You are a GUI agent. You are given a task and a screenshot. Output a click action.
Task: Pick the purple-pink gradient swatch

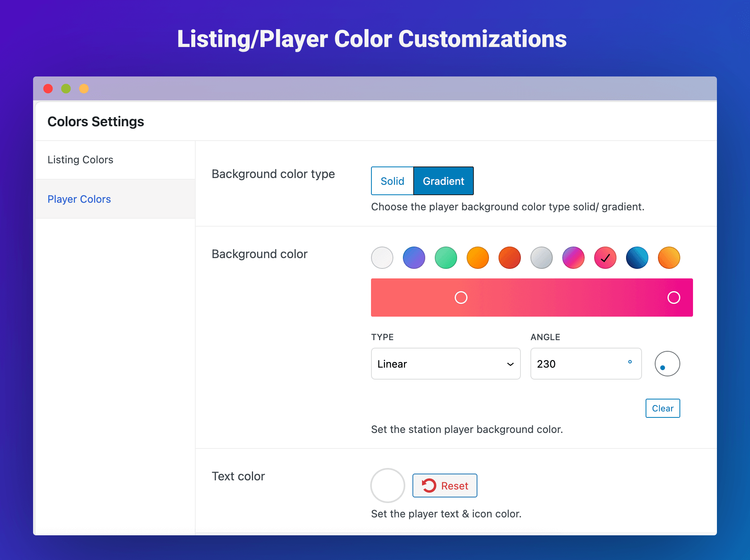coord(573,258)
